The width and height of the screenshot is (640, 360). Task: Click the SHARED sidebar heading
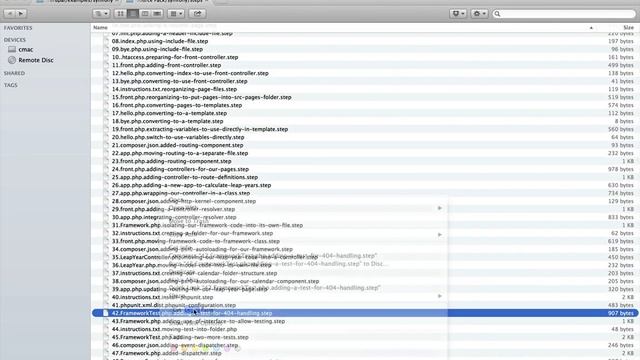click(x=14, y=73)
